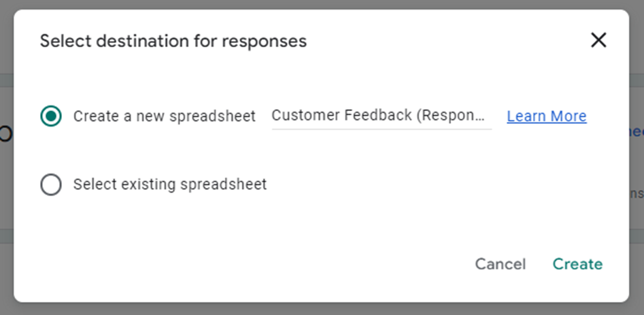644x315 pixels.
Task: Click the Create button
Action: click(x=577, y=264)
